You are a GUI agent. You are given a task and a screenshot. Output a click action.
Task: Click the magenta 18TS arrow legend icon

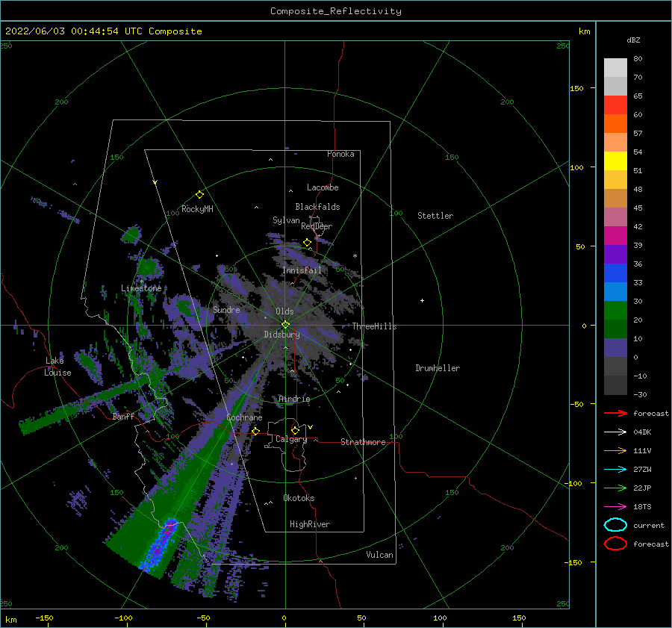[x=615, y=507]
